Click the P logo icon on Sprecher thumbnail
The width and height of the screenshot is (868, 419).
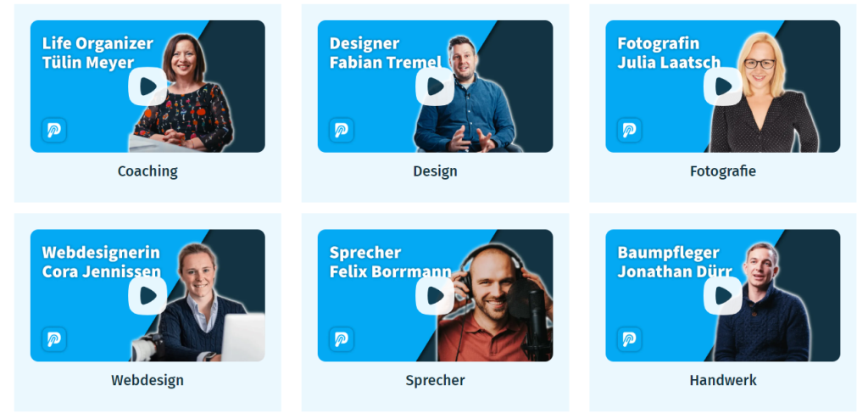(x=342, y=339)
